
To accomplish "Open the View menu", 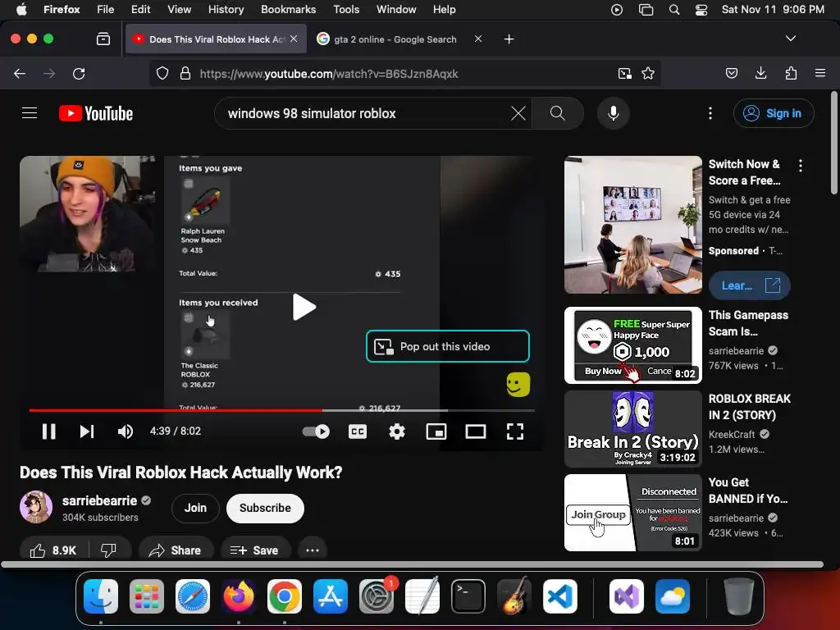I will click(179, 9).
